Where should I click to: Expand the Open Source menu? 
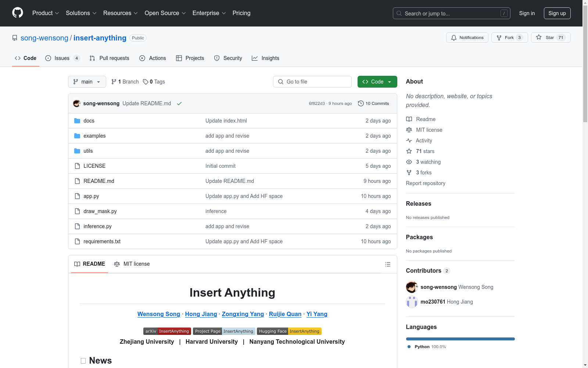pos(165,13)
